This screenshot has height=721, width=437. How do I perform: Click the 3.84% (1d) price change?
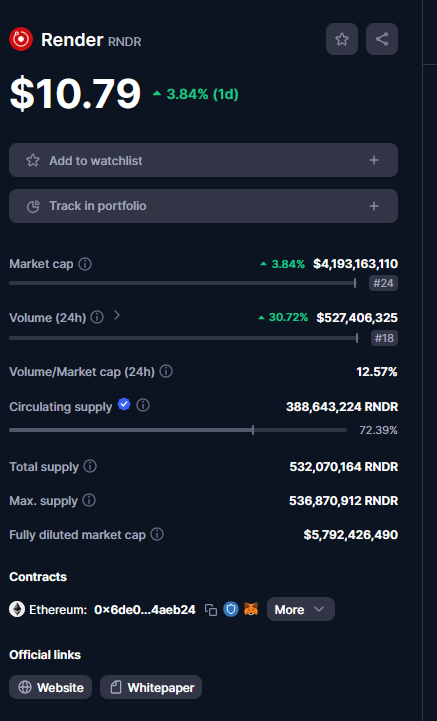(x=196, y=94)
